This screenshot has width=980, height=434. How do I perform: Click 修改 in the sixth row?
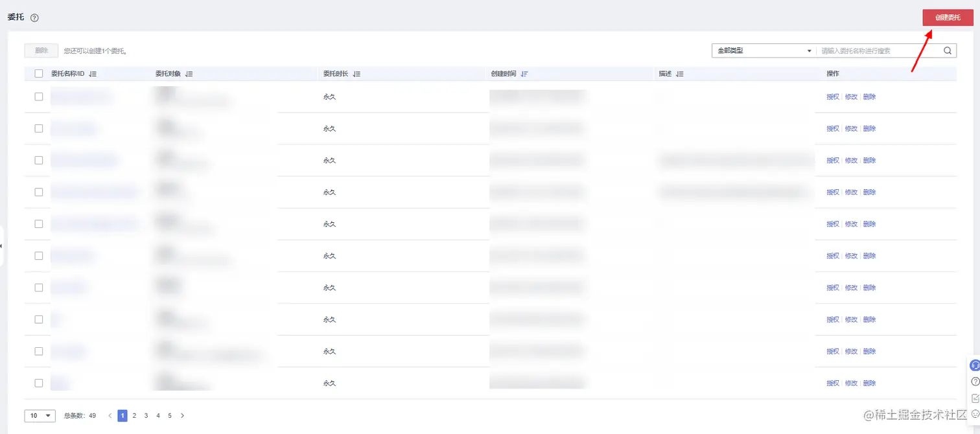pyautogui.click(x=851, y=256)
